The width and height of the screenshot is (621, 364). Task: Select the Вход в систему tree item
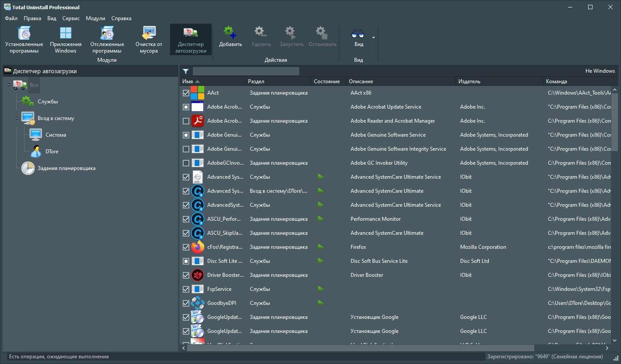coord(56,118)
